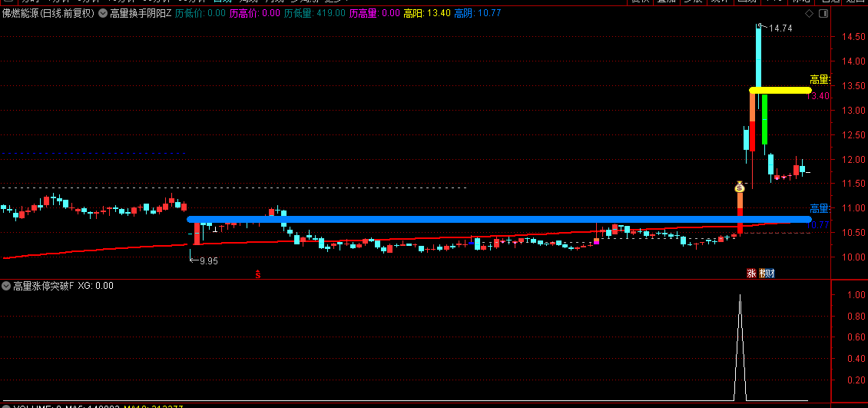Image resolution: width=868 pixels, height=408 pixels.
Task: Click the 高阴: 10.77 readout in header
Action: (478, 13)
